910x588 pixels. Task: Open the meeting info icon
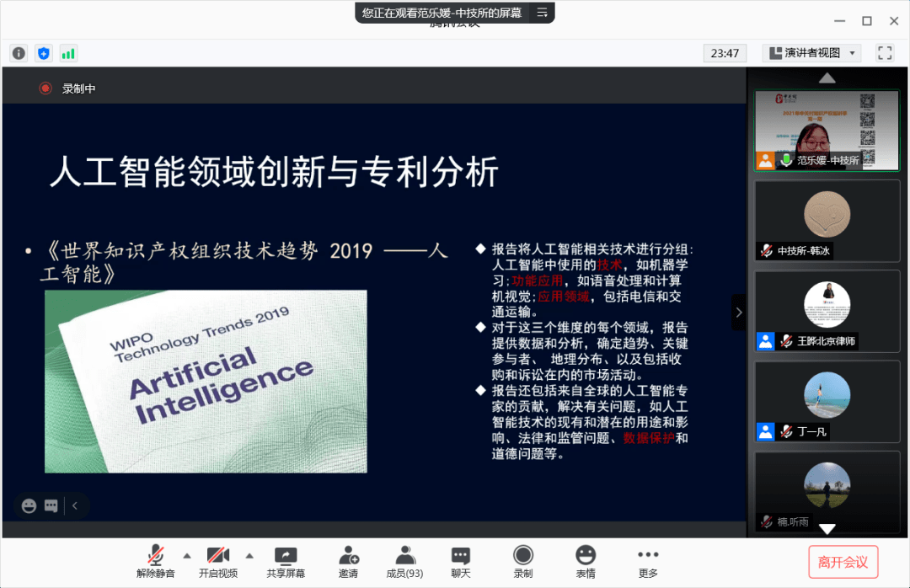click(19, 52)
